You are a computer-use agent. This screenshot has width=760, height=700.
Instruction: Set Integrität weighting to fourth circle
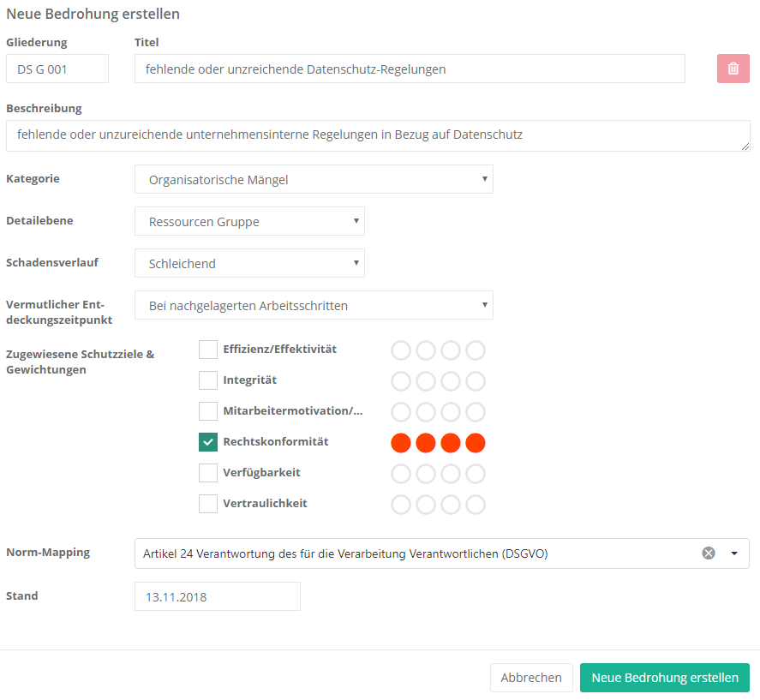(x=476, y=381)
